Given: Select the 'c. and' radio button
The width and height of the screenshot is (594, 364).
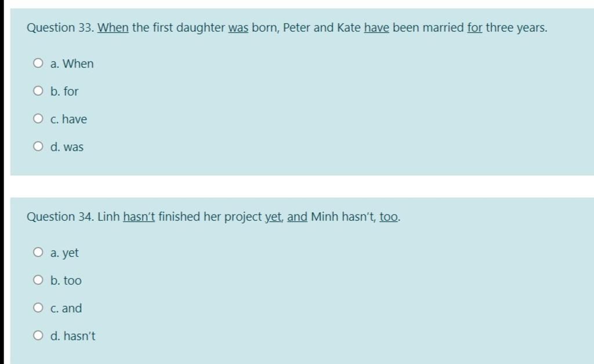Looking at the screenshot, I should click(x=38, y=308).
